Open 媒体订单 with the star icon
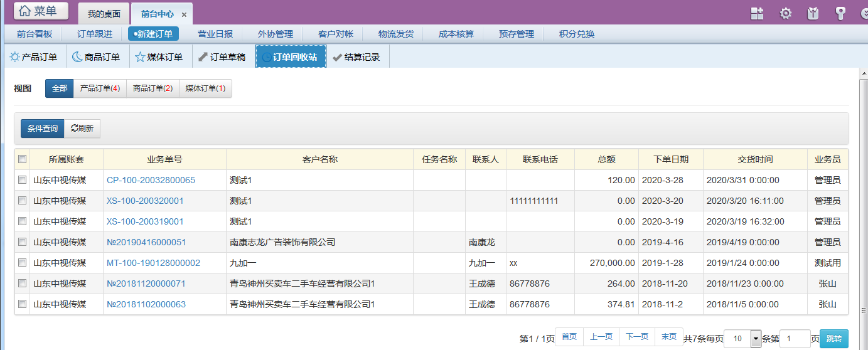Image resolution: width=868 pixels, height=350 pixels. click(159, 57)
